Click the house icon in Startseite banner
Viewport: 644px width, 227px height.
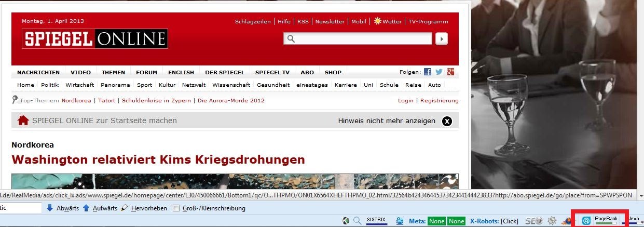pyautogui.click(x=23, y=121)
